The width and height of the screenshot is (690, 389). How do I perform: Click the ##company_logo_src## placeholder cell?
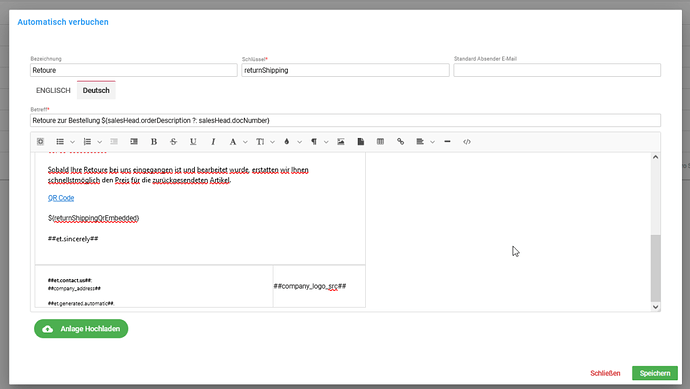coord(319,286)
